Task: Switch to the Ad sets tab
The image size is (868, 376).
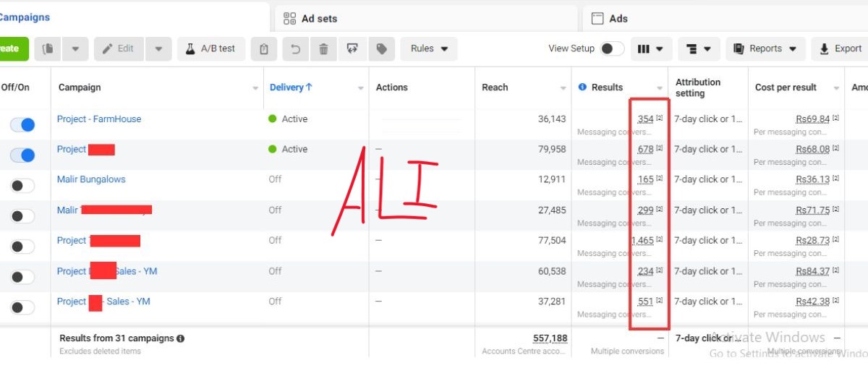Action: pyautogui.click(x=319, y=19)
